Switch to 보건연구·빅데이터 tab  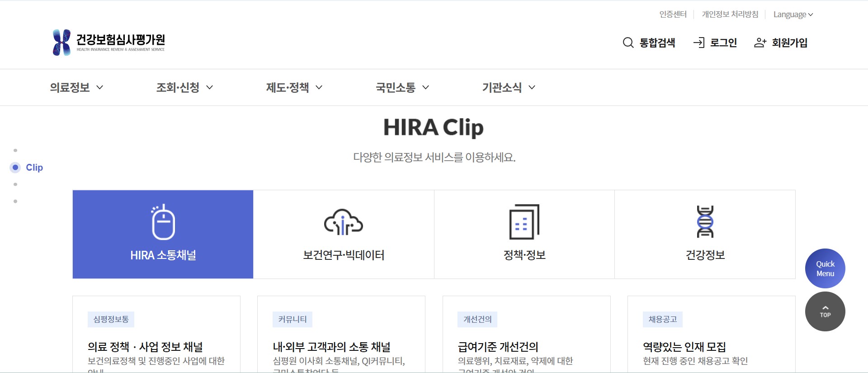[x=344, y=234]
